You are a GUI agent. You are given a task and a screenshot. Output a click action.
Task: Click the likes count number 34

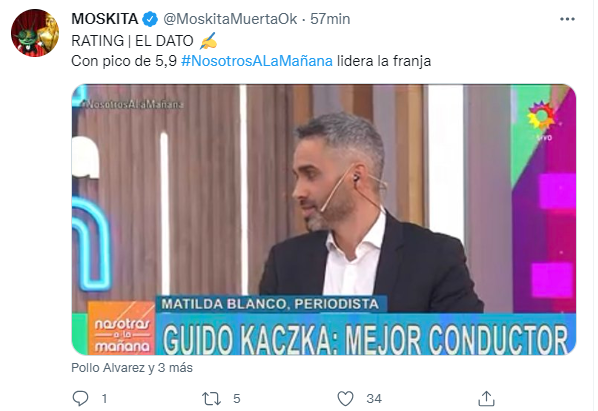[x=374, y=399]
